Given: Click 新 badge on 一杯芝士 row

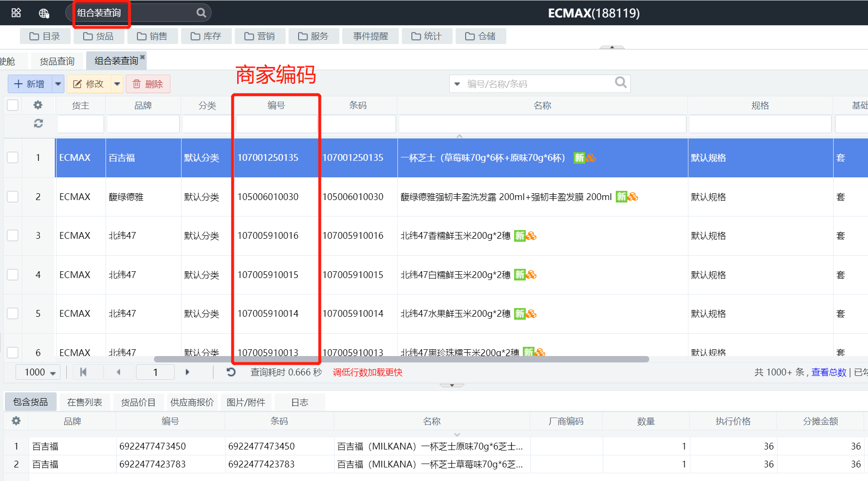Looking at the screenshot, I should click(x=579, y=157).
